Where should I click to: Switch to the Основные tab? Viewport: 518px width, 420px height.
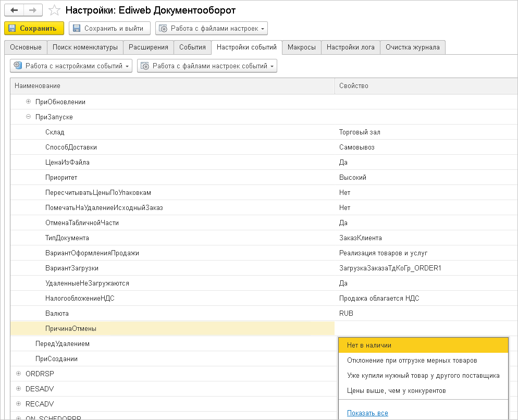pyautogui.click(x=26, y=47)
